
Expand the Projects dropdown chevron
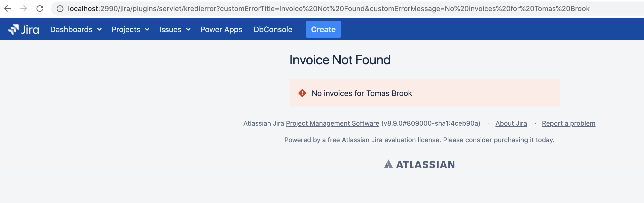147,29
